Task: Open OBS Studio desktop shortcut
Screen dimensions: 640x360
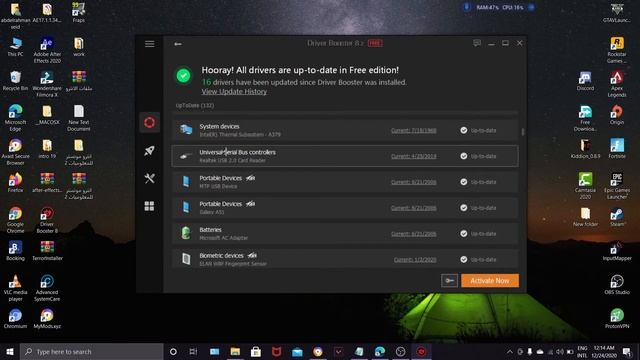Action: 617,284
